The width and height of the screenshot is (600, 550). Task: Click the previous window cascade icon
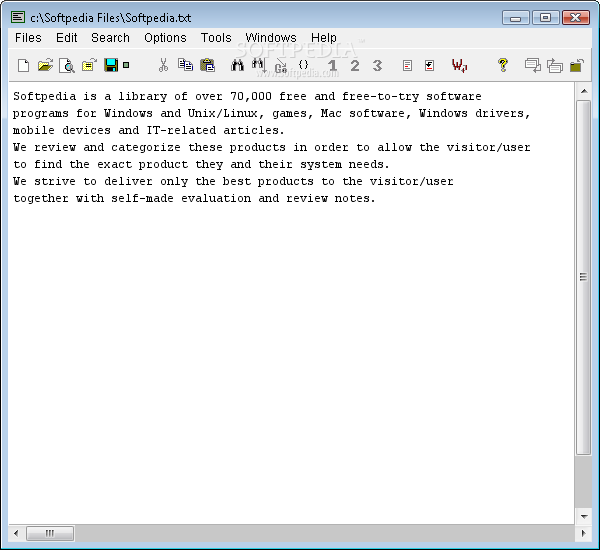click(554, 65)
